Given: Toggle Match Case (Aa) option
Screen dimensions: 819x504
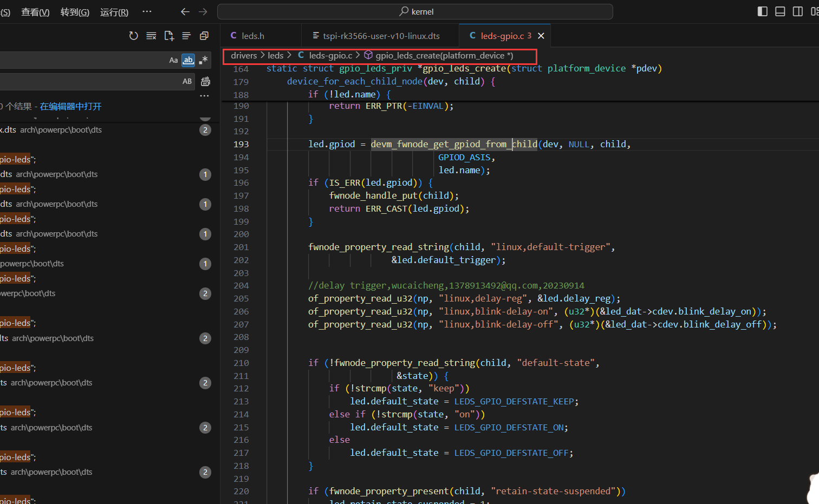Looking at the screenshot, I should click(x=173, y=60).
